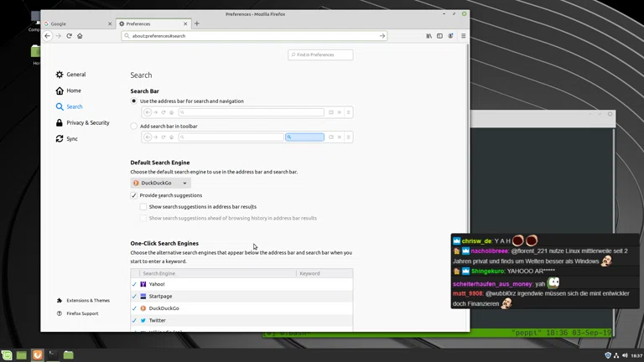Open the update shield tray icon
Image resolution: width=644 pixels, height=362 pixels.
[x=608, y=355]
